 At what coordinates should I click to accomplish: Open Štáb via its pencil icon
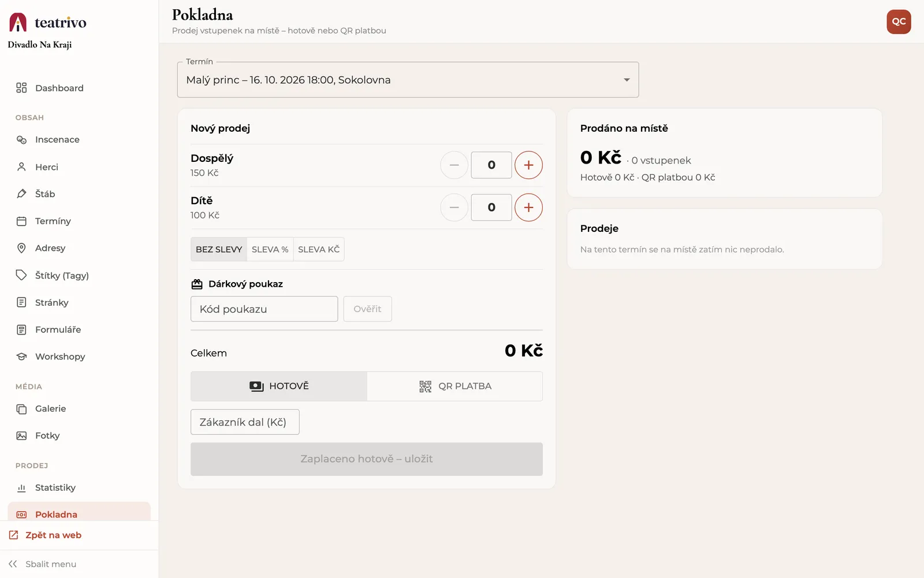coord(21,194)
